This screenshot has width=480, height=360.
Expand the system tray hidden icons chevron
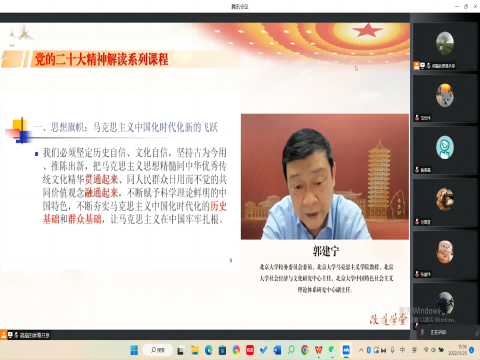(x=361, y=350)
